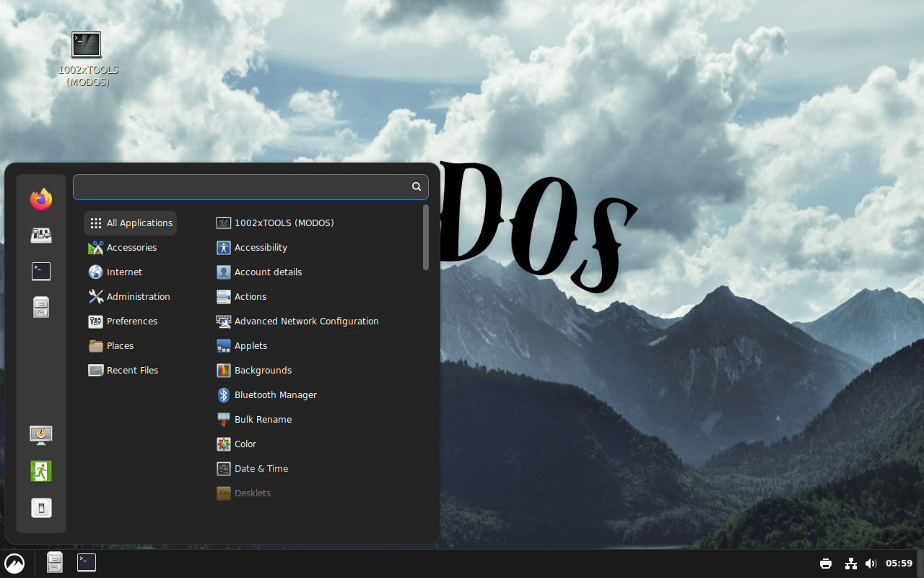The width and height of the screenshot is (924, 578).
Task: Open the terminal icon in the menu sidebar
Action: (x=41, y=271)
